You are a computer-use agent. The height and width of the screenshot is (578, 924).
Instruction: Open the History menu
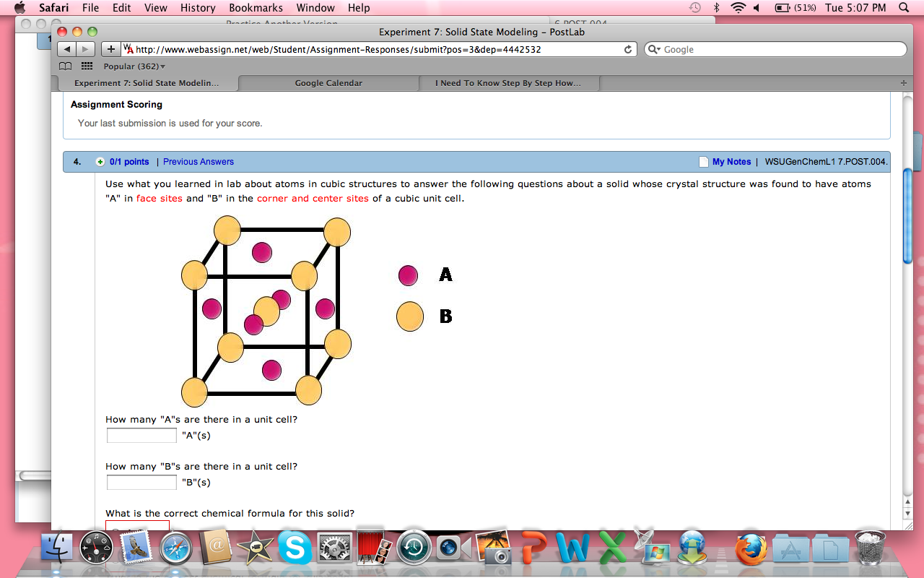point(197,8)
